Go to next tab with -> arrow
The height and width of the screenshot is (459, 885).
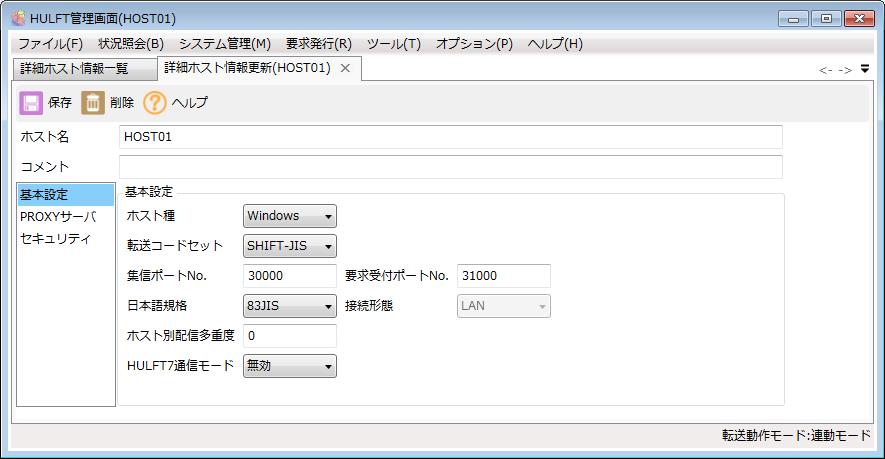[845, 70]
